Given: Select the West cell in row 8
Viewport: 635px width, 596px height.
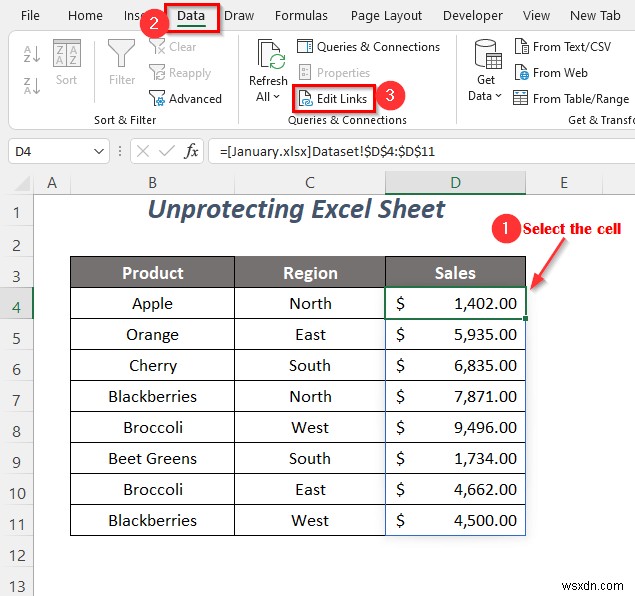Looking at the screenshot, I should [x=310, y=427].
